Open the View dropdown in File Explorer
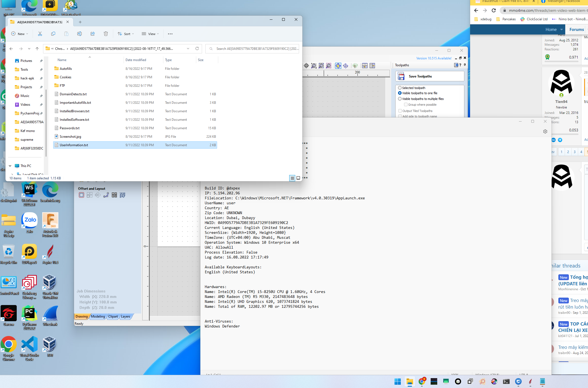 150,34
